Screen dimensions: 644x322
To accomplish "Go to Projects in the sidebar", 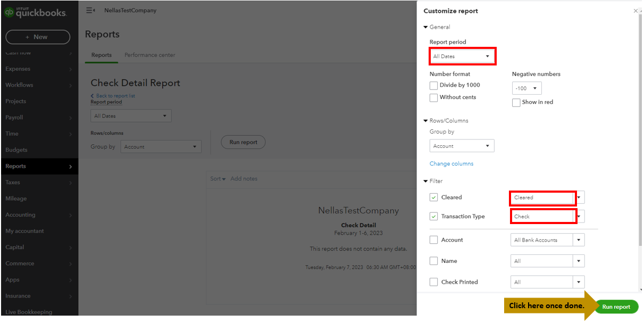I will [x=39, y=102].
